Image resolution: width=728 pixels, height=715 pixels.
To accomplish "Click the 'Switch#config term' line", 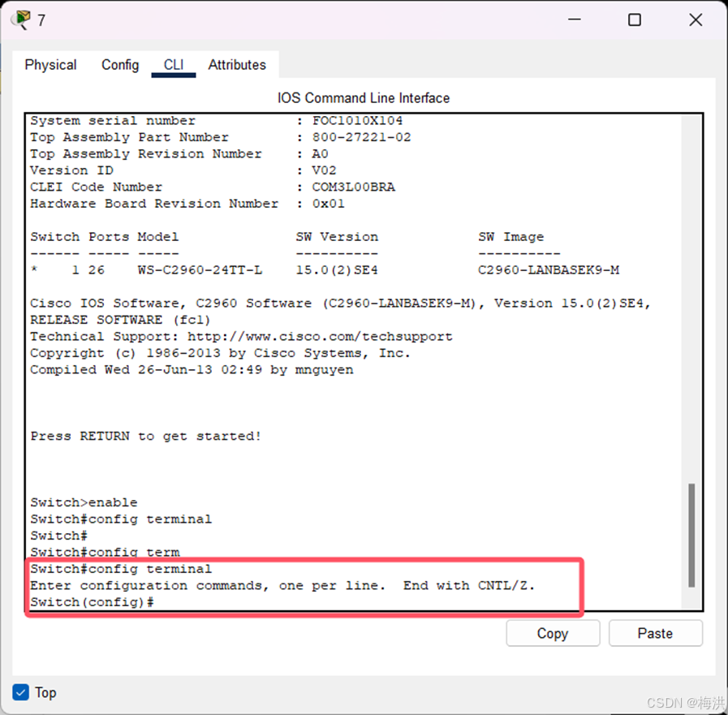I will (105, 552).
